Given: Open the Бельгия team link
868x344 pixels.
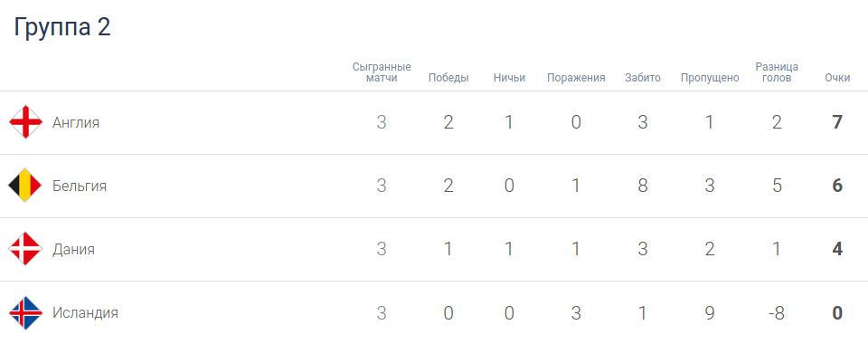Looking at the screenshot, I should 80,186.
